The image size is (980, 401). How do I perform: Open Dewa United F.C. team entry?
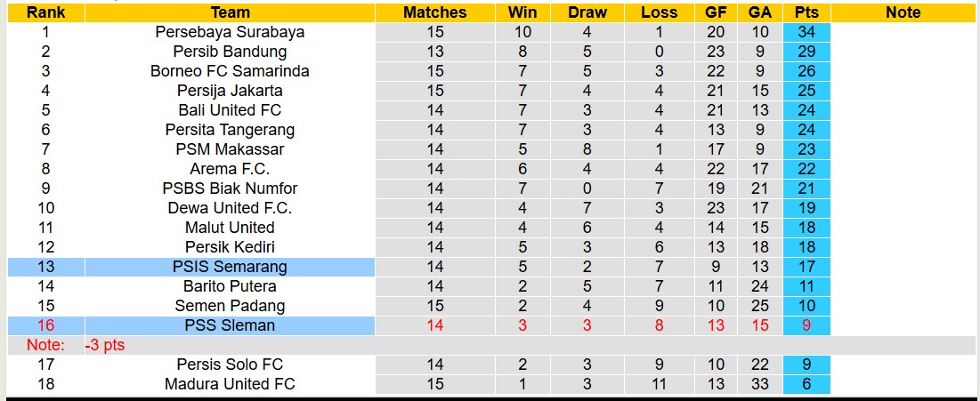(x=230, y=208)
